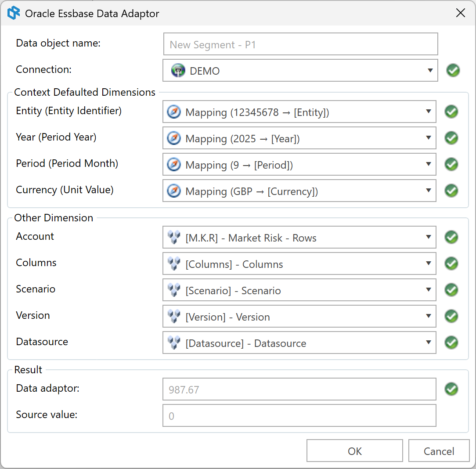Click the '[Datasource] - Datasource' text
Image resolution: width=476 pixels, height=469 pixels.
pos(245,343)
